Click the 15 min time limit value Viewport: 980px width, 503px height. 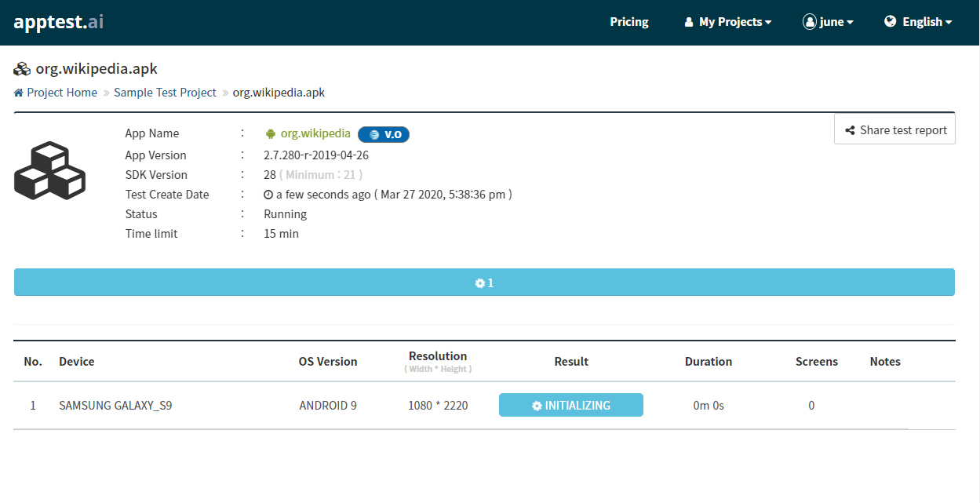(x=281, y=234)
